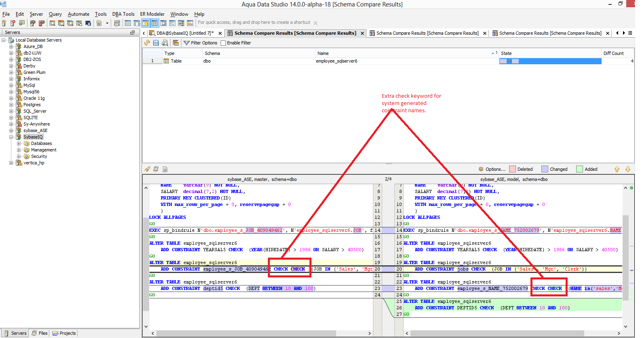Expand the Security folder under SybaseIQ
The width and height of the screenshot is (644, 338).
19,156
